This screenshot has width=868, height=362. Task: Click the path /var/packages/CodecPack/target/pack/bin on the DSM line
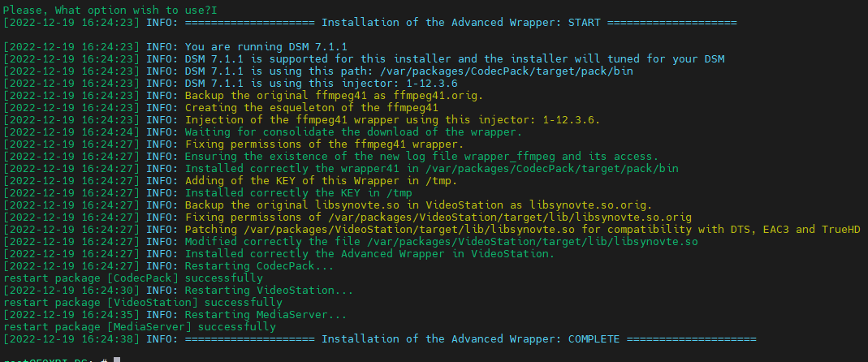pos(506,71)
